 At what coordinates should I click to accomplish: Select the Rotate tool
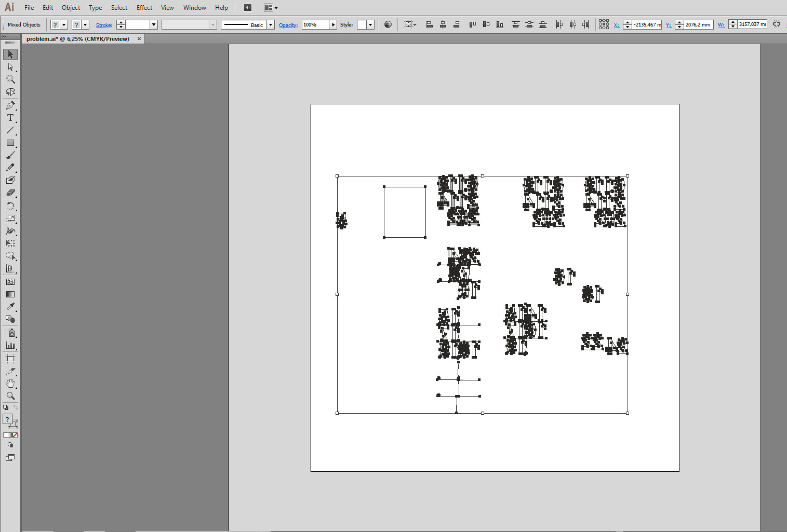[10, 206]
